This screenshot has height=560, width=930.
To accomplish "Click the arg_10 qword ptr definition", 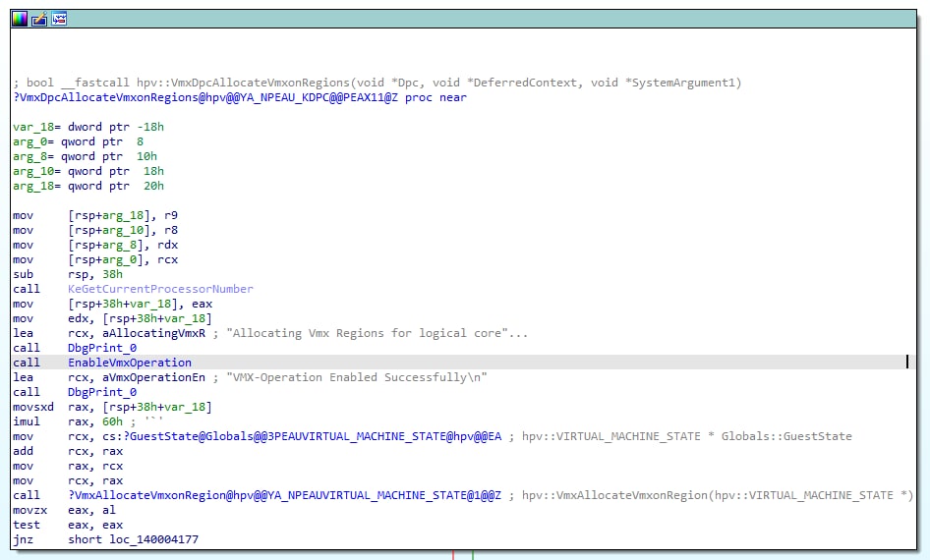I will (x=88, y=171).
